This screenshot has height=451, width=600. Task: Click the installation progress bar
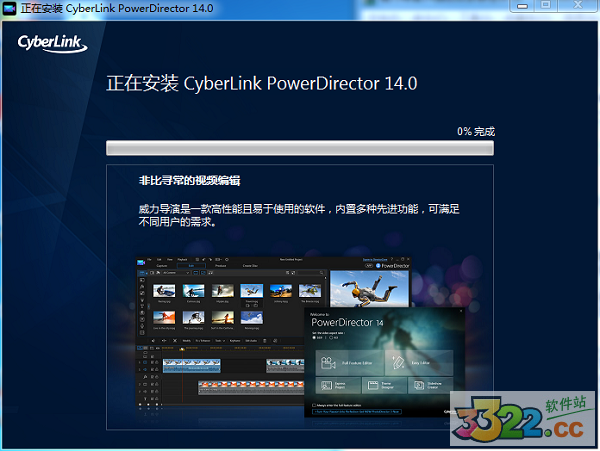(300, 148)
